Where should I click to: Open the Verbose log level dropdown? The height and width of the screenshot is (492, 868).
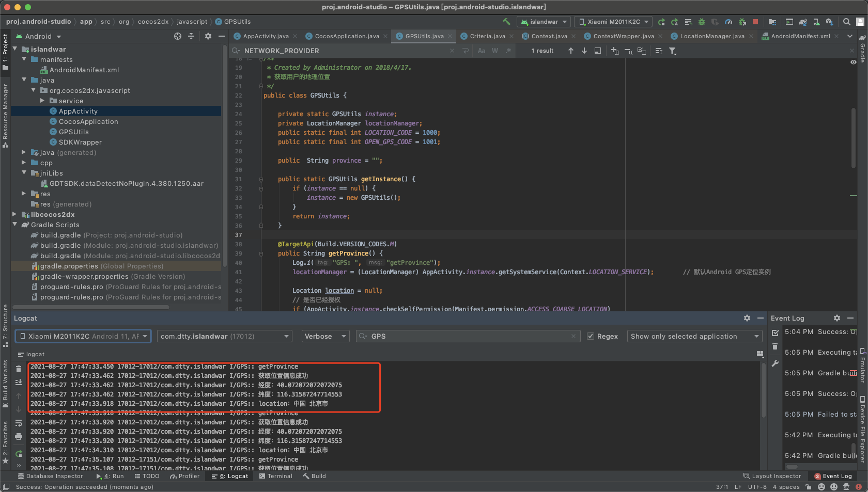click(x=326, y=336)
